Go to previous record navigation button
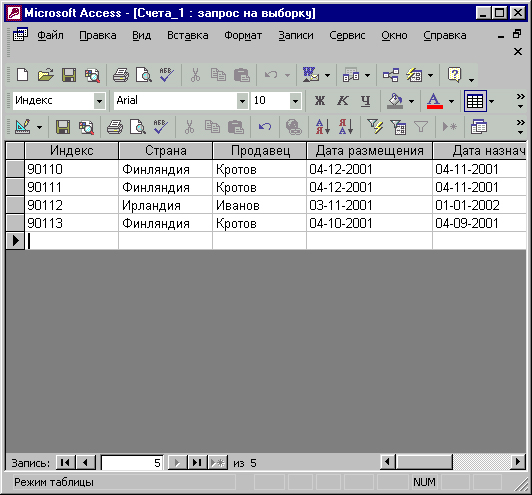Image resolution: width=532 pixels, height=495 pixels. [x=86, y=462]
